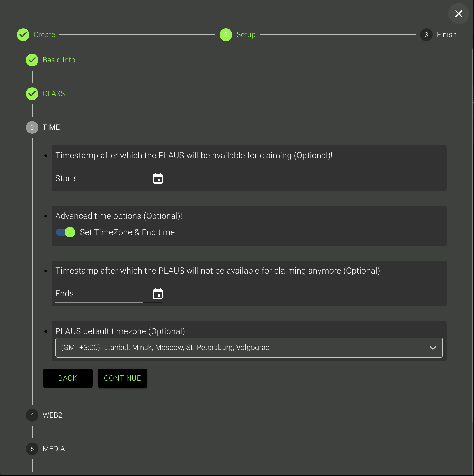Click the Finish step number circle

[x=426, y=35]
